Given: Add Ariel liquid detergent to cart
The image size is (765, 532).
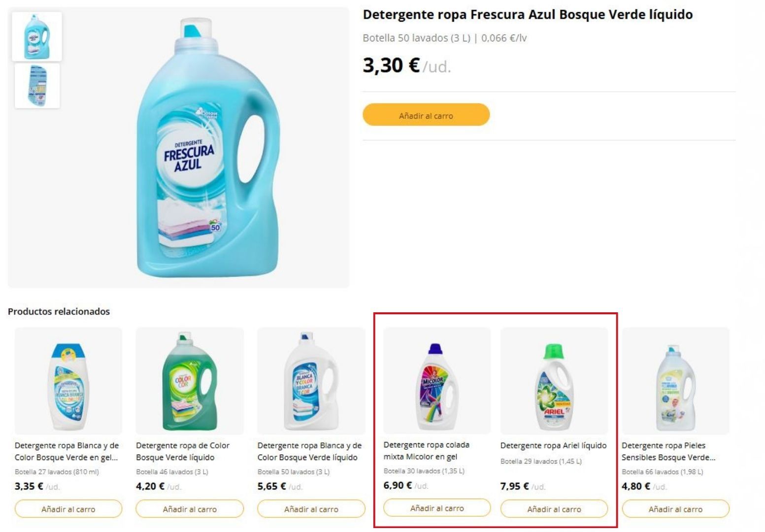Looking at the screenshot, I should pos(554,509).
